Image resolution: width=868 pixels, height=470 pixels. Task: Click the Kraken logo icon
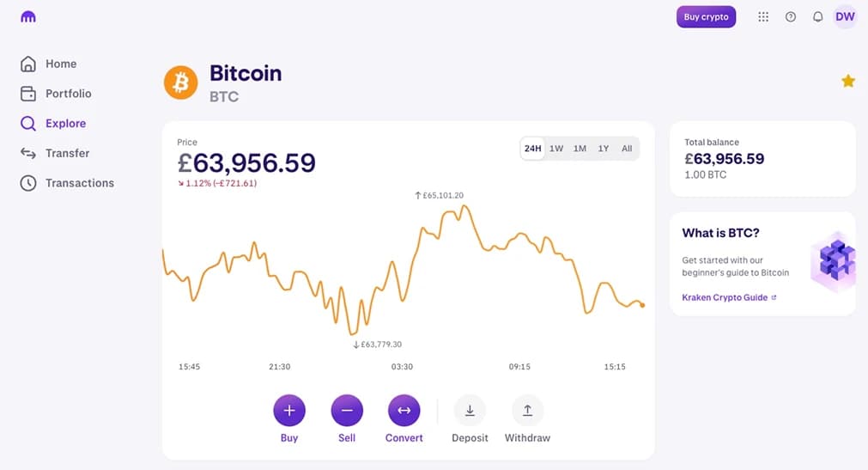28,16
